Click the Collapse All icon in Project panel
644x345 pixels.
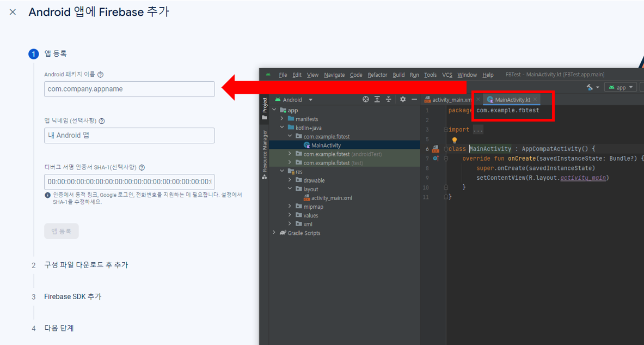tap(389, 100)
